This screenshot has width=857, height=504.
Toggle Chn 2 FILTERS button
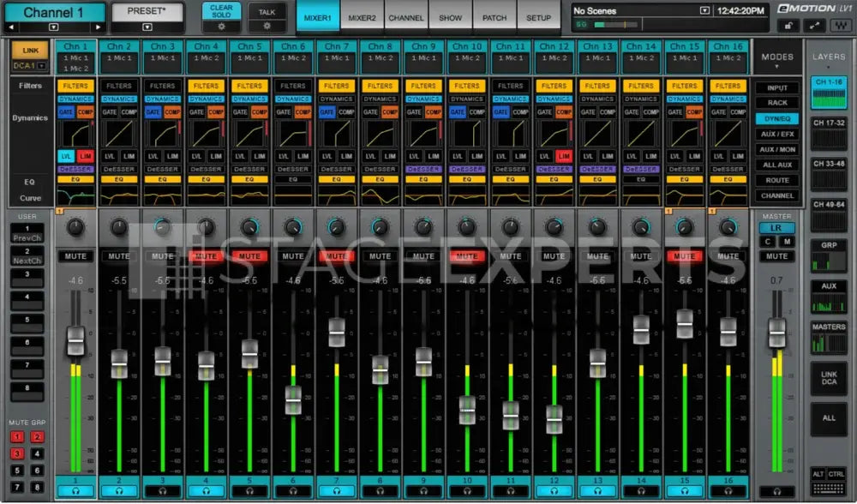pyautogui.click(x=118, y=86)
